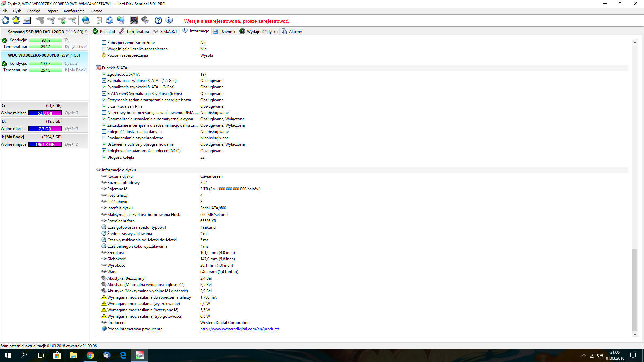Viewport: 644px width, 362px height.
Task: Click the network computers toolbar icon
Action: pyautogui.click(x=121, y=20)
